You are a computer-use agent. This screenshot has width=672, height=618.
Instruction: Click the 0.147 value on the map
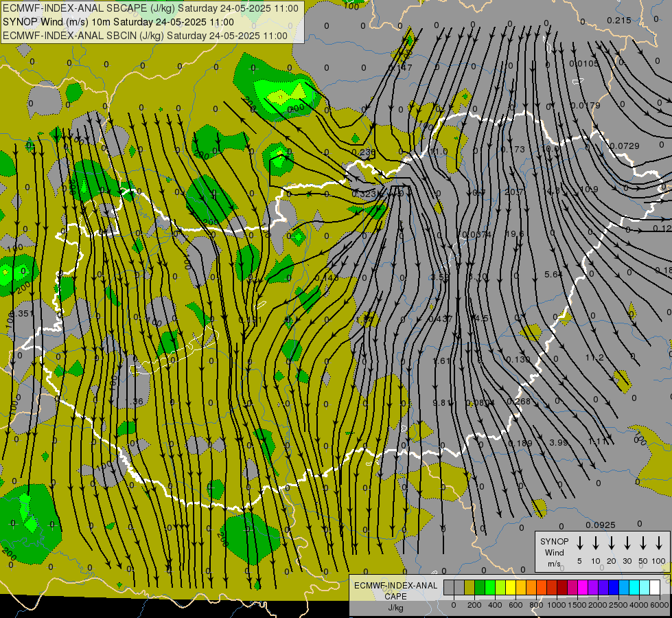coord(400,67)
